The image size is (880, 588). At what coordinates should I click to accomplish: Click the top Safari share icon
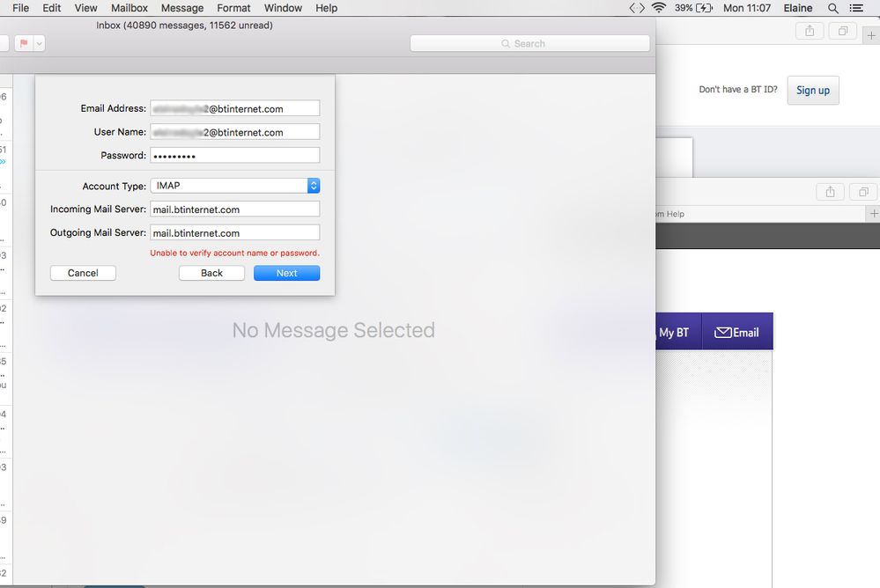(x=810, y=31)
